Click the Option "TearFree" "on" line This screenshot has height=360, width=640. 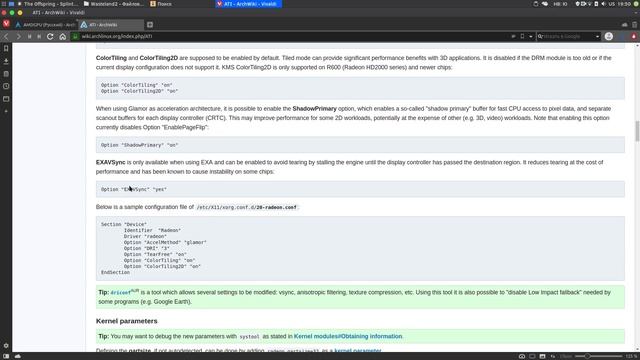click(x=155, y=254)
